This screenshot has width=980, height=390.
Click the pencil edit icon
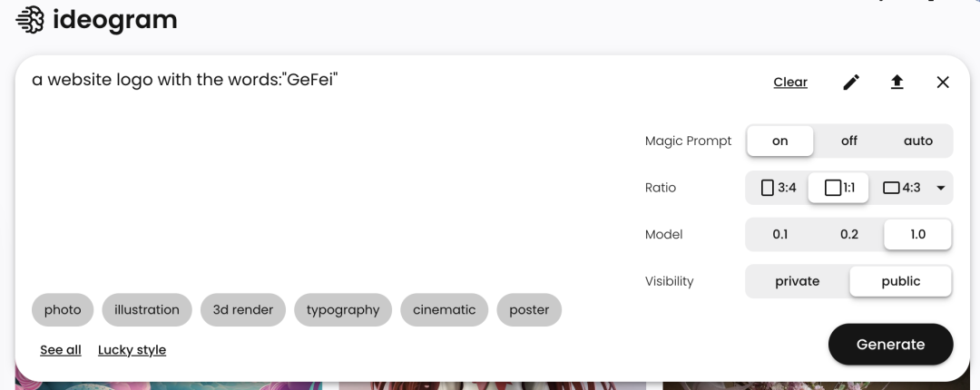850,83
